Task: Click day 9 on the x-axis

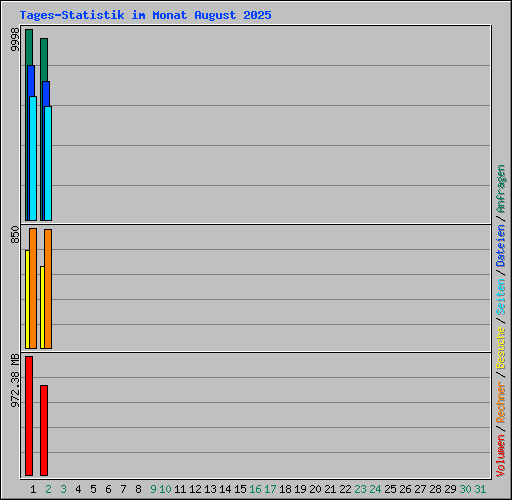Action: [x=153, y=489]
